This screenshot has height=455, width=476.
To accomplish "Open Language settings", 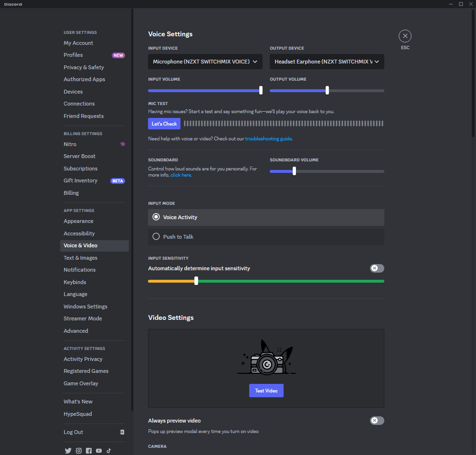I will click(x=95, y=294).
